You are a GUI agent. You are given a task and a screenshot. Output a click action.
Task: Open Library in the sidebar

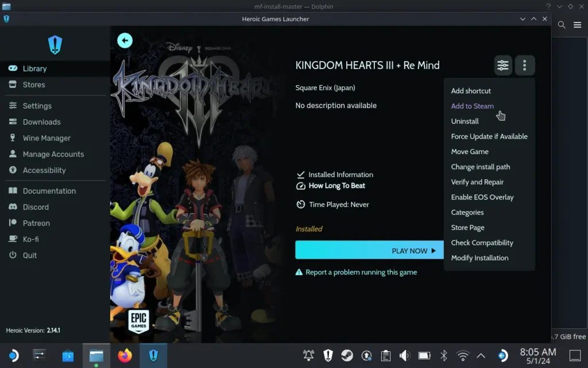pos(55,69)
